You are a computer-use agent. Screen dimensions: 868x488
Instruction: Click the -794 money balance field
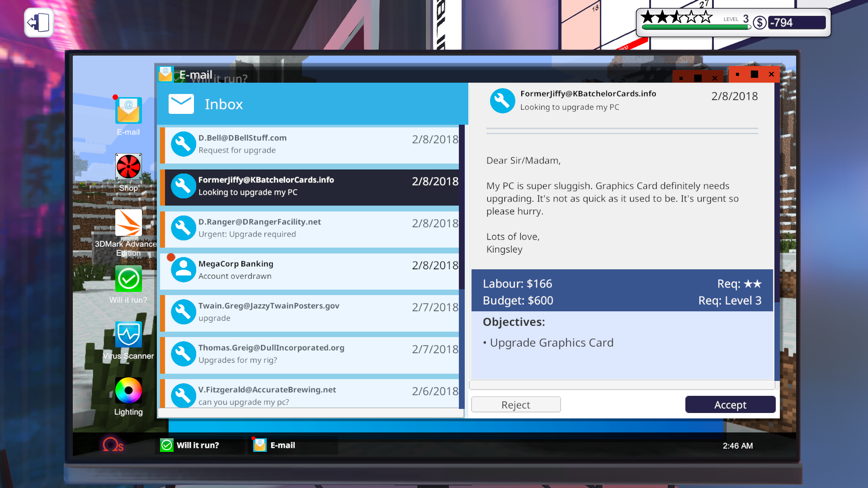(797, 23)
